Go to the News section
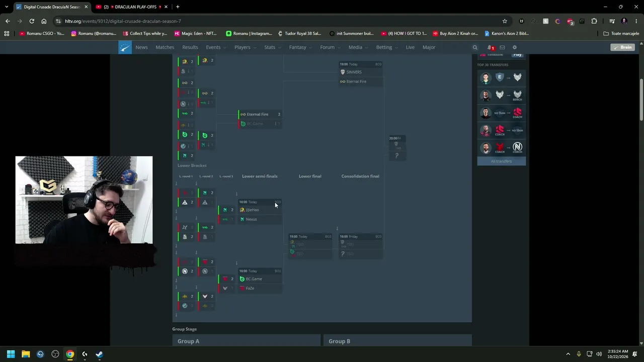The width and height of the screenshot is (644, 362). 141,47
